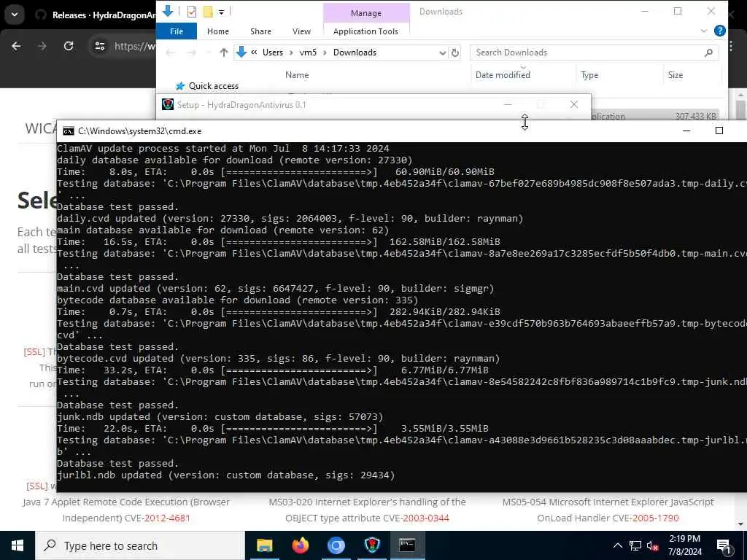Open the CVE-2005-1790 link
The width and height of the screenshot is (747, 560).
656,518
